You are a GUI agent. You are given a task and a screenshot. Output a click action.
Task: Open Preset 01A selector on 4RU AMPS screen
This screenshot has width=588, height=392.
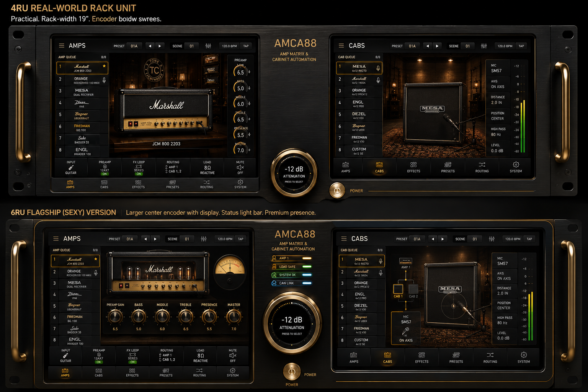click(134, 46)
